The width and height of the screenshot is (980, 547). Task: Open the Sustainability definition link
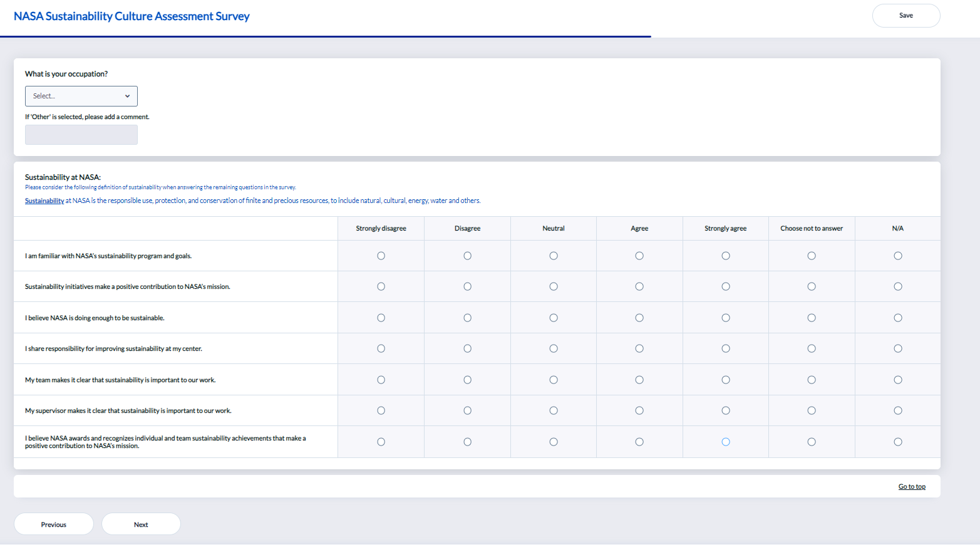(x=44, y=201)
